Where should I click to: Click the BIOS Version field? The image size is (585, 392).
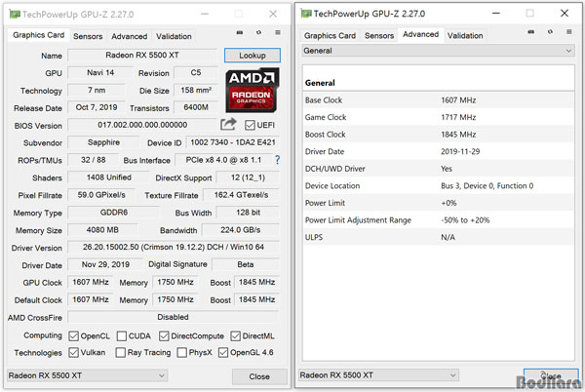click(142, 125)
